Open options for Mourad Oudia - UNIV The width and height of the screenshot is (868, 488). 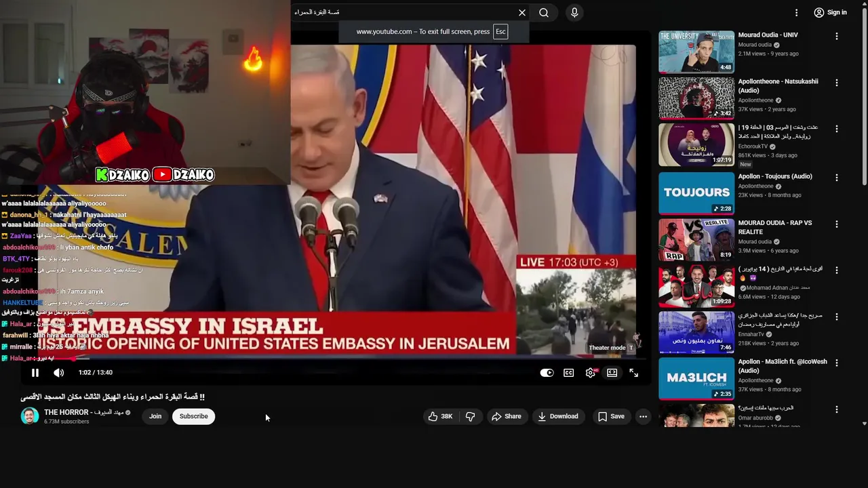click(836, 36)
